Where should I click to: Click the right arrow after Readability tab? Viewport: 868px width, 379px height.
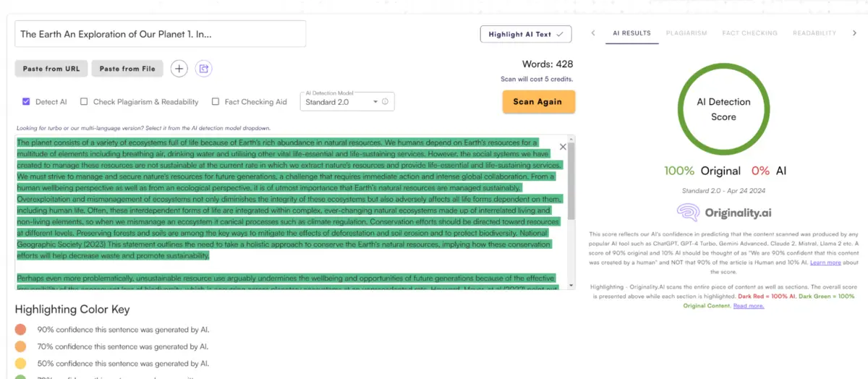854,33
